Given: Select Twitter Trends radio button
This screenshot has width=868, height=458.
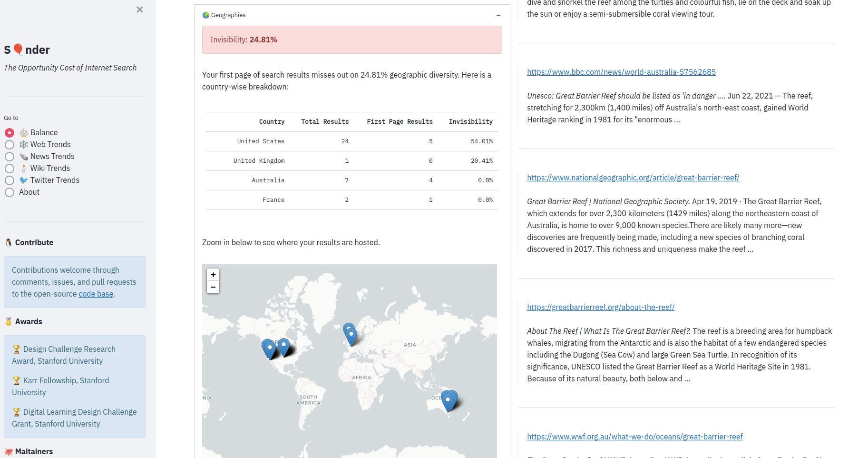Looking at the screenshot, I should 10,180.
